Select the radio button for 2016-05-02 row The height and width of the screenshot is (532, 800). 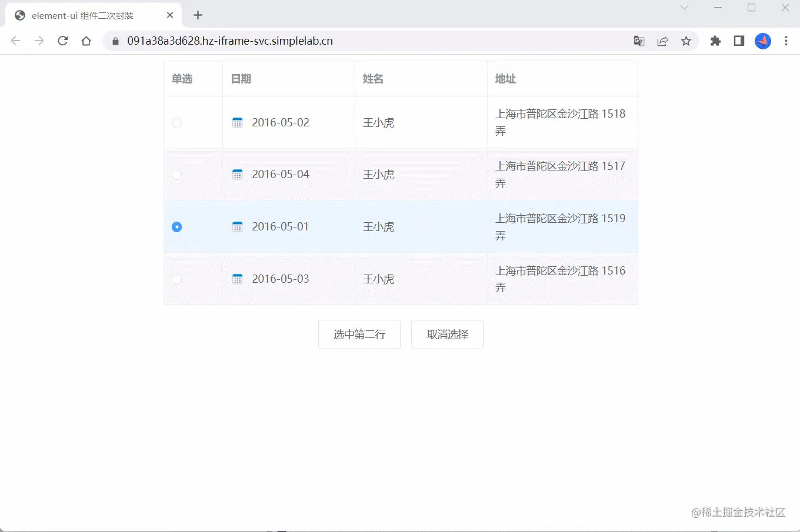pyautogui.click(x=176, y=122)
